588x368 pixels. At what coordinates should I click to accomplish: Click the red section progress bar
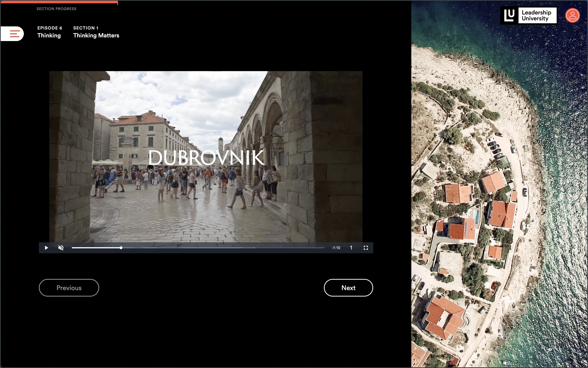[x=59, y=2]
